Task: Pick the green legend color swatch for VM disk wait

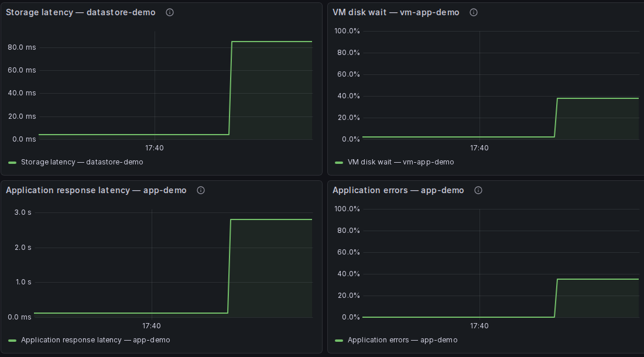Action: point(339,163)
